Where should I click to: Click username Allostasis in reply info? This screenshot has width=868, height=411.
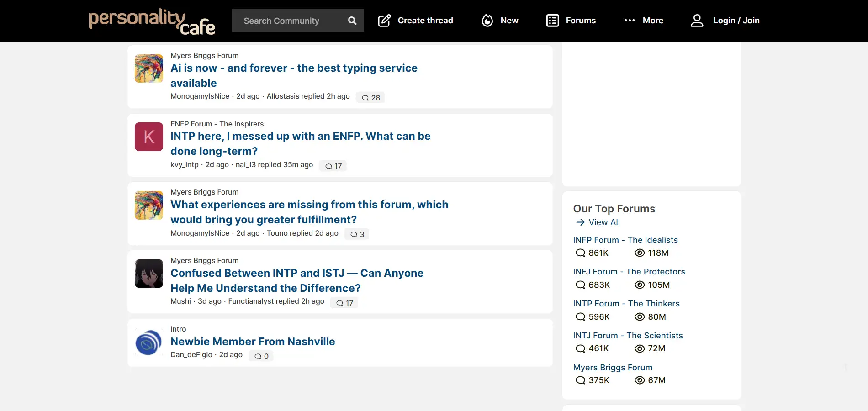coord(283,96)
